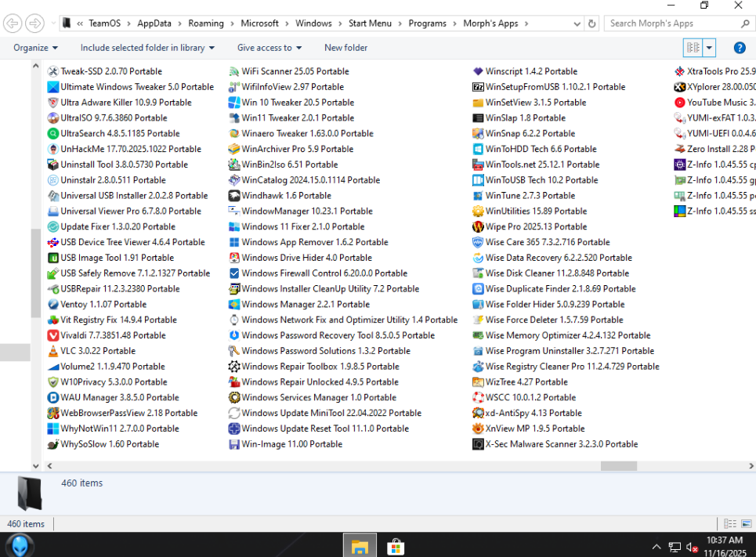Expand Include selected folder in library menu
This screenshot has width=756, height=557.
tap(147, 48)
